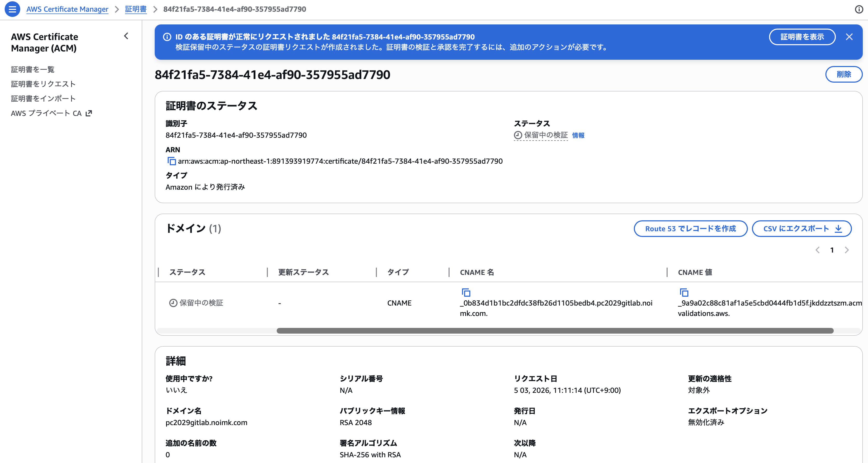
Task: Click the info icon in top-right corner
Action: coord(859,9)
